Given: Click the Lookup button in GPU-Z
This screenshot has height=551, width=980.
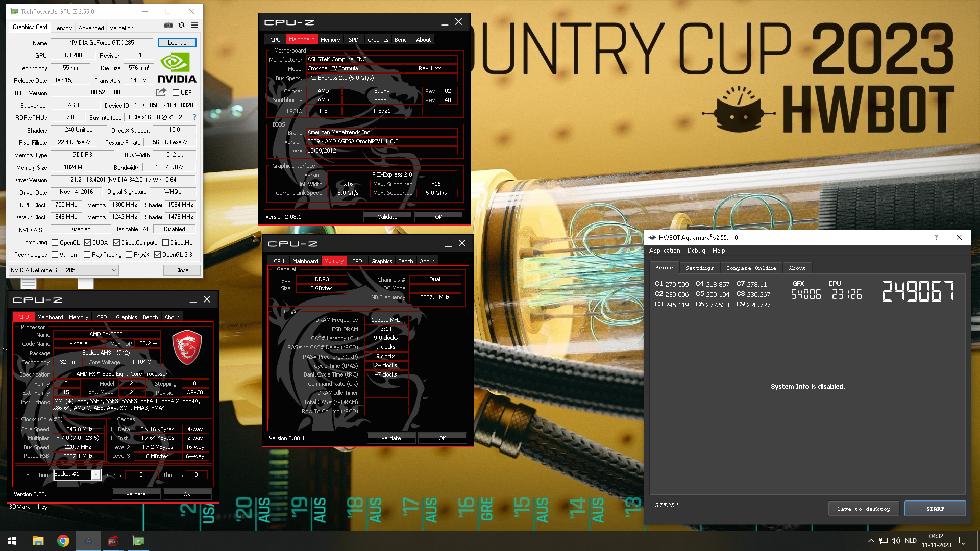Looking at the screenshot, I should tap(177, 43).
